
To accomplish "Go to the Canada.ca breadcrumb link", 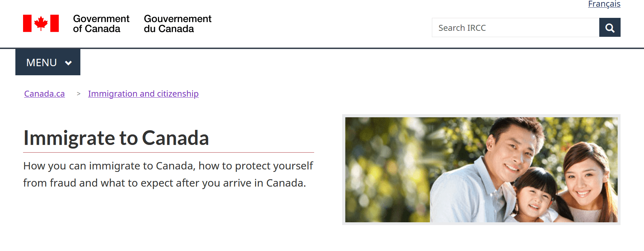I will click(x=44, y=94).
